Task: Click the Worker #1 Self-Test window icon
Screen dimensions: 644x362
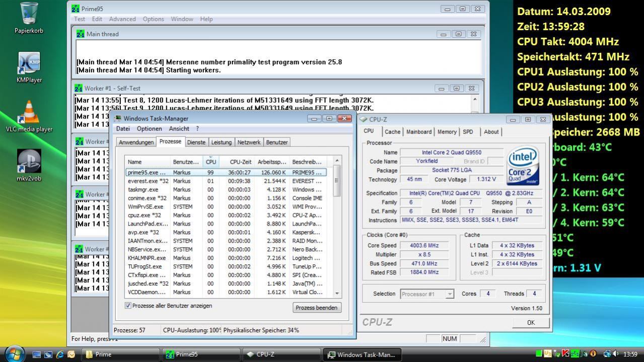Action: [x=79, y=88]
